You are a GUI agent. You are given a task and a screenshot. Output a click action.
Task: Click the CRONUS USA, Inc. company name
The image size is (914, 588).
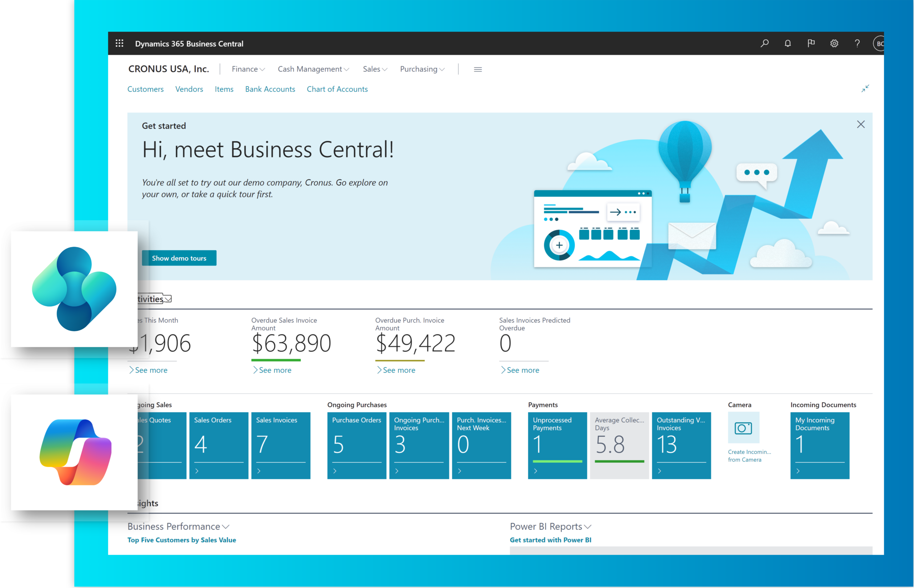169,69
